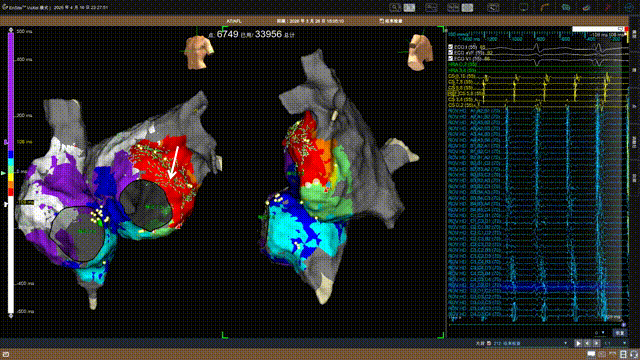
Task: Click the magnifier search icon in top toolbar
Action: point(395,7)
